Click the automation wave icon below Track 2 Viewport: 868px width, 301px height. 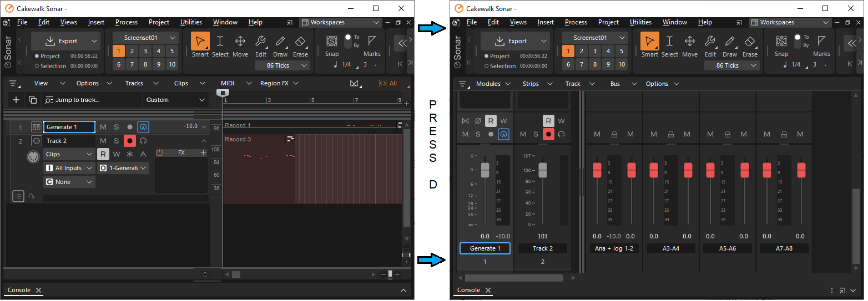click(32, 196)
